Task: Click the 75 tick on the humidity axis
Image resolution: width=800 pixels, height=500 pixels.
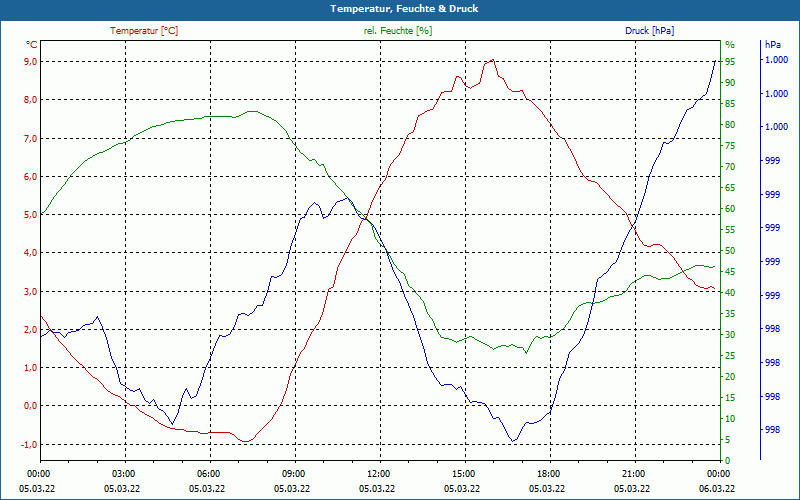Action: [x=730, y=146]
